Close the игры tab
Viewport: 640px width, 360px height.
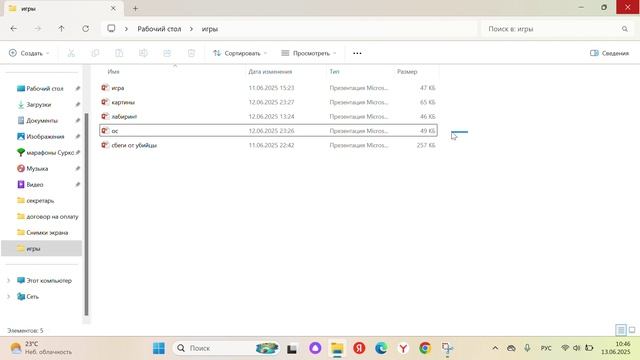coord(113,8)
